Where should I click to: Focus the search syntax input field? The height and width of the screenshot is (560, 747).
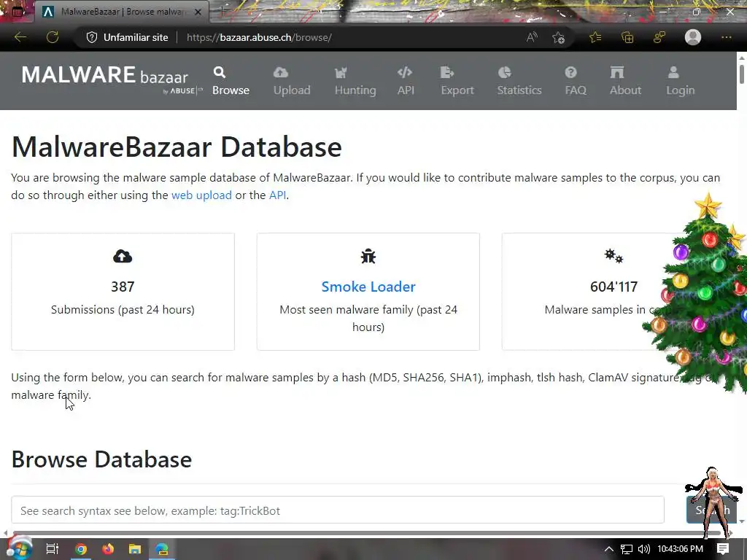(x=338, y=510)
